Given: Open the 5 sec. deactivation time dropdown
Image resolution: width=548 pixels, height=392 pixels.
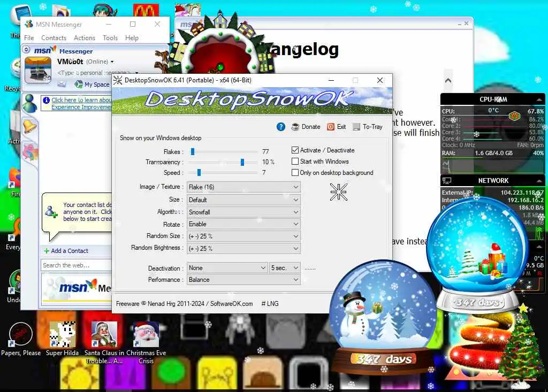Looking at the screenshot, I should coord(285,268).
